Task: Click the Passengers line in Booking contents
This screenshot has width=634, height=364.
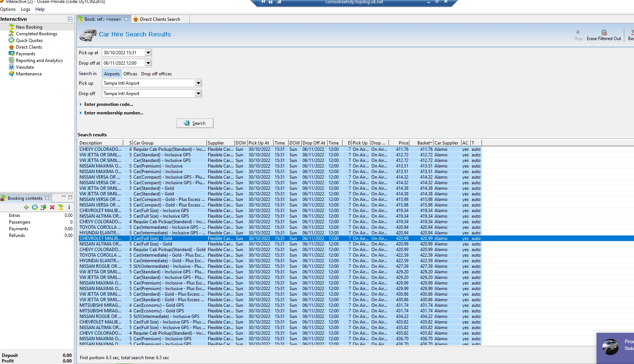Action: point(37,222)
